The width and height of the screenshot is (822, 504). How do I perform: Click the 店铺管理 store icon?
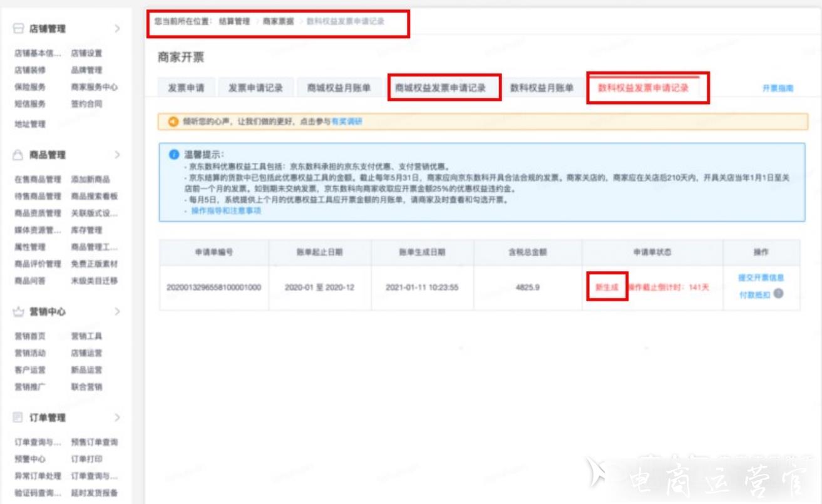18,29
